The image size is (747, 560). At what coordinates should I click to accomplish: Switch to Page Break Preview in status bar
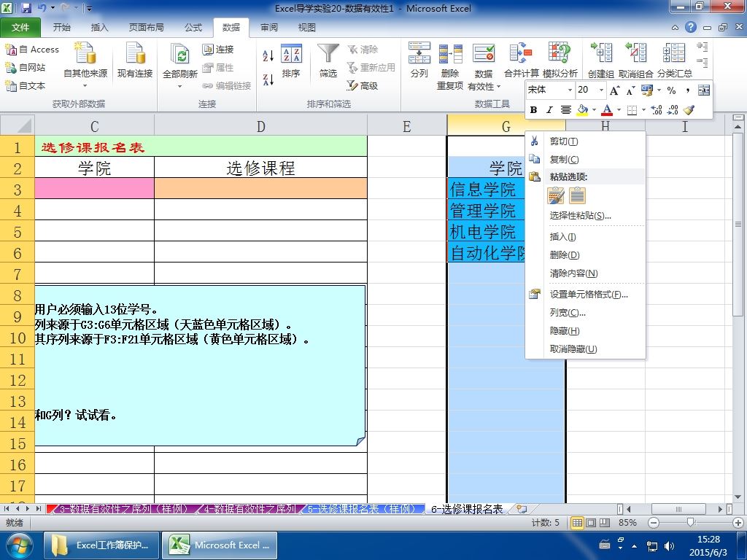click(604, 523)
